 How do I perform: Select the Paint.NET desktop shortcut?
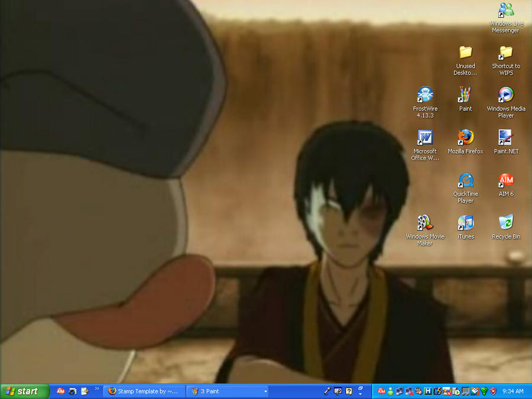[x=506, y=142]
